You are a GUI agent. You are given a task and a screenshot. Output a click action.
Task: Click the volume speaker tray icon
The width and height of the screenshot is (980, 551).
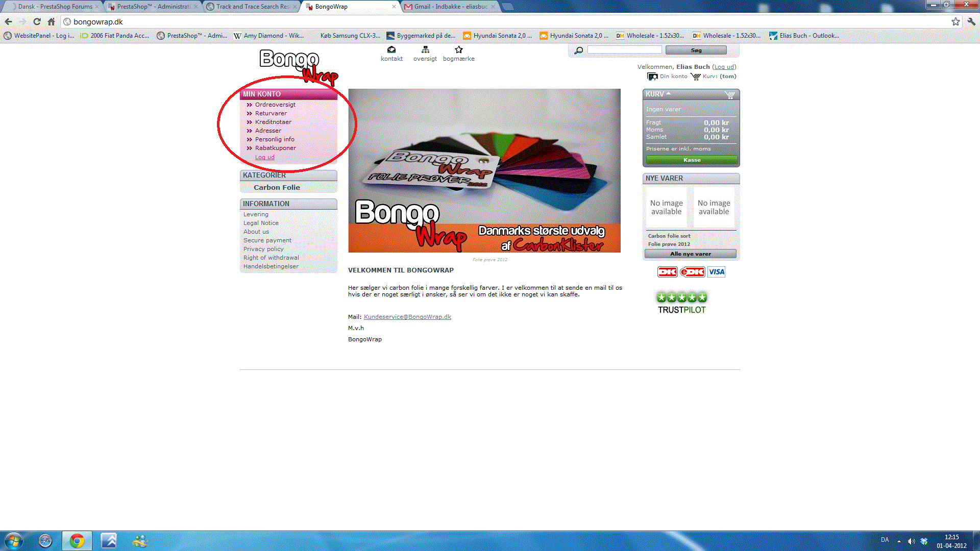(x=911, y=541)
